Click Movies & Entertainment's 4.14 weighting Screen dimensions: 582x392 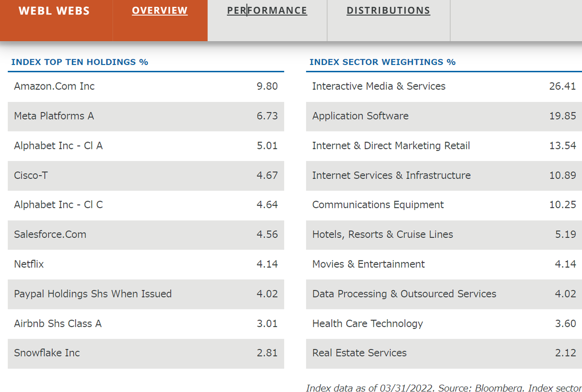pos(566,264)
